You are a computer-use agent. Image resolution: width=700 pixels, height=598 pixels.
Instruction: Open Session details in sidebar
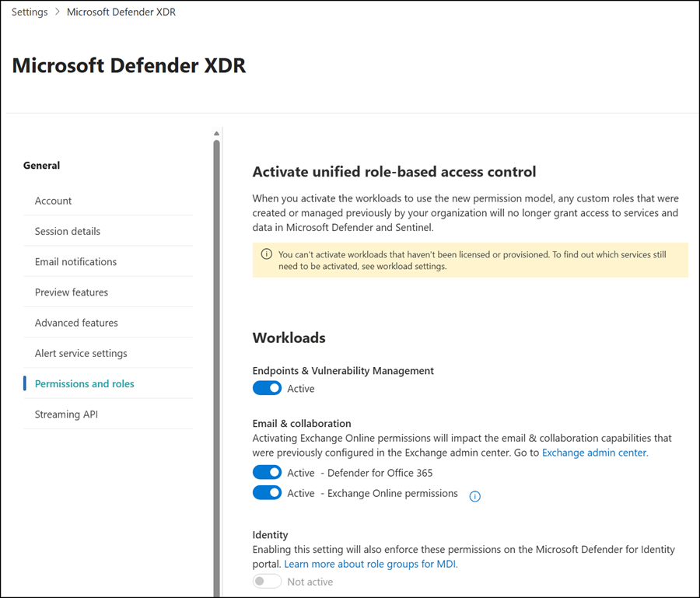coord(108,231)
